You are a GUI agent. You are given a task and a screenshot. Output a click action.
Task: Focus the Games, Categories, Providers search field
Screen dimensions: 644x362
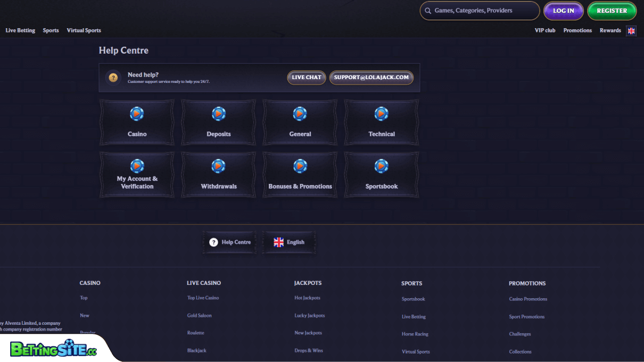483,11
